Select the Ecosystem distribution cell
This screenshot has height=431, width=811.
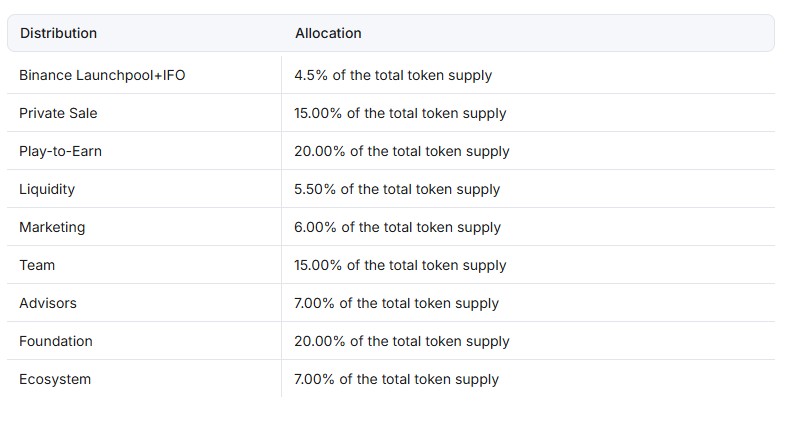55,379
